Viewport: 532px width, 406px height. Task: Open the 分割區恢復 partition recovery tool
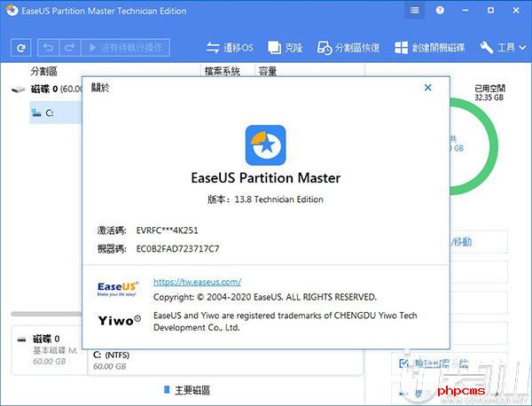pyautogui.click(x=348, y=48)
